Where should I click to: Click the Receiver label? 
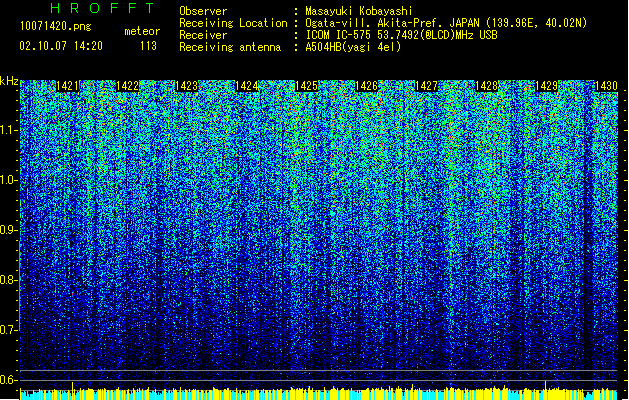point(203,35)
